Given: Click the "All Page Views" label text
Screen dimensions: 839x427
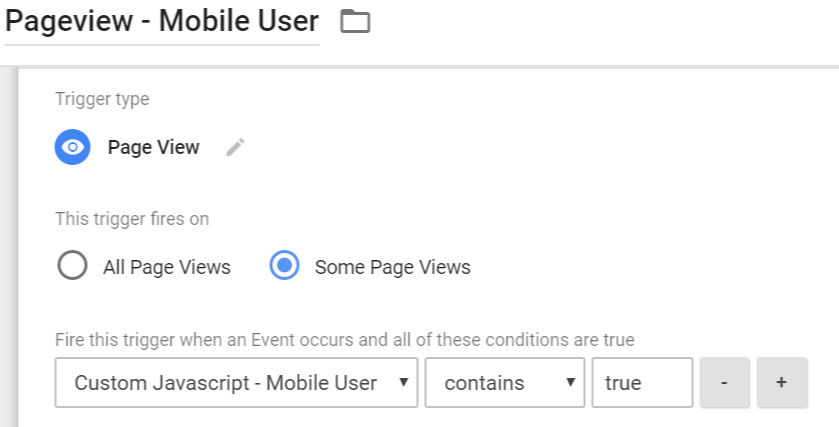Looking at the screenshot, I should (x=166, y=267).
